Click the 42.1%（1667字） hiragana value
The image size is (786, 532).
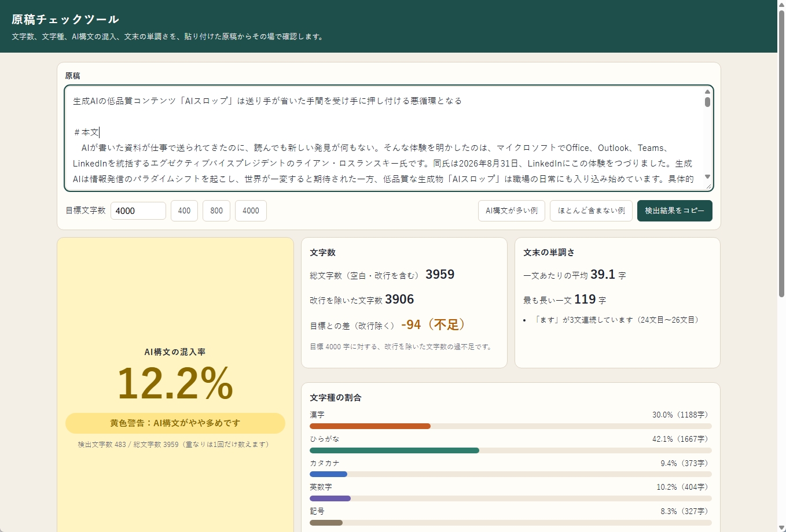682,439
